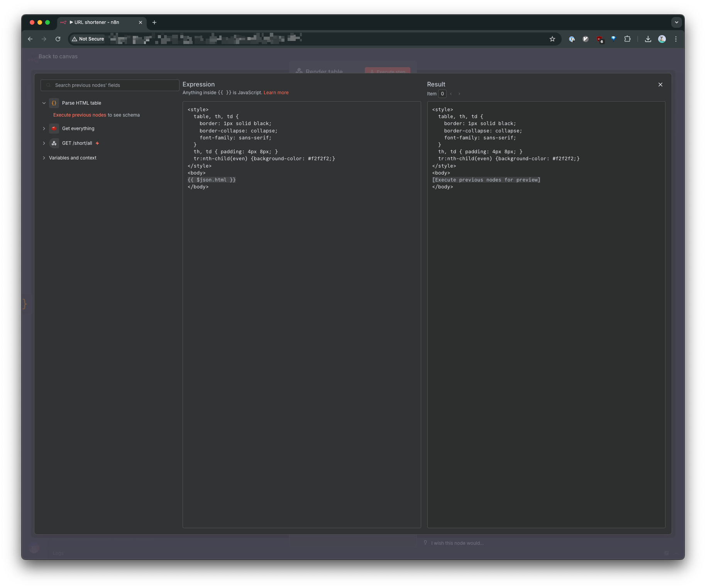Open a new browser tab

click(154, 22)
